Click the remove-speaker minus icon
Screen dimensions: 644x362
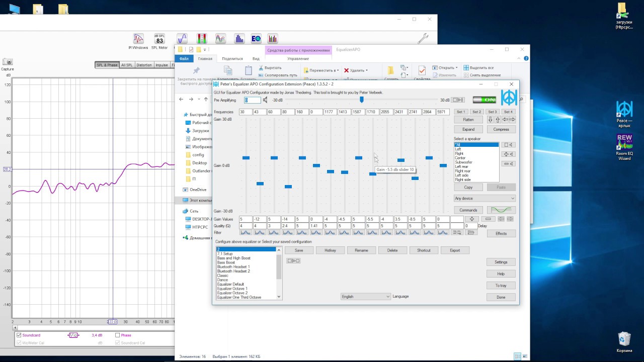click(509, 163)
